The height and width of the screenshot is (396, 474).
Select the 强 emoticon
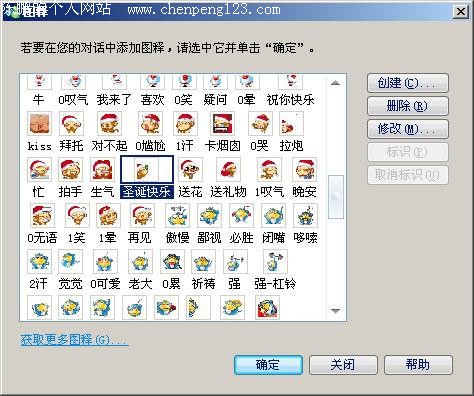[x=235, y=261]
